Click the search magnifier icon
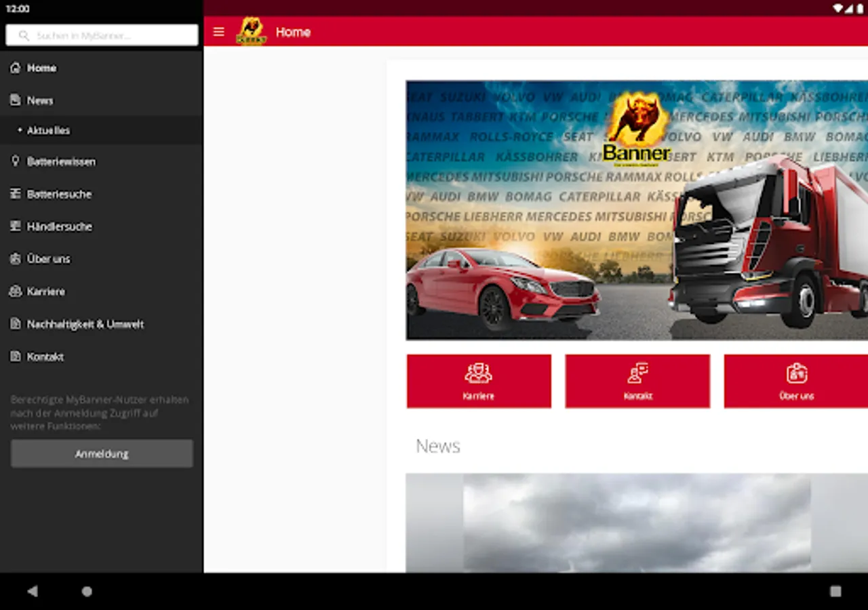868x610 pixels. tap(24, 35)
